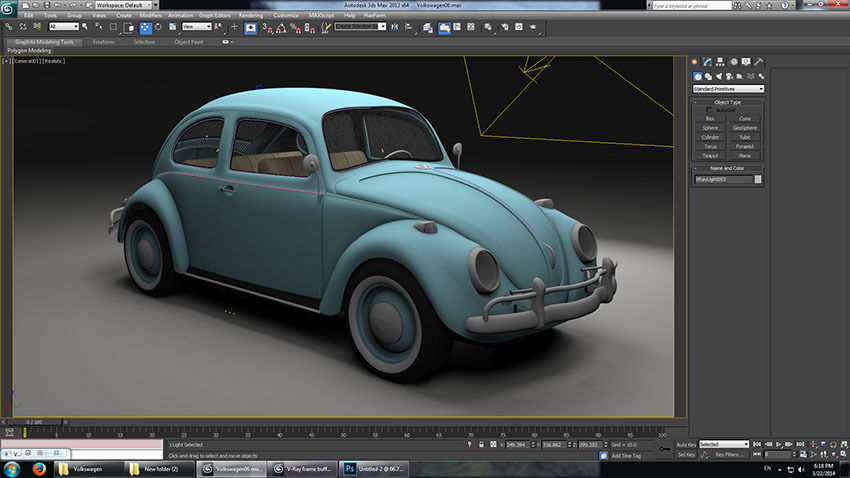Viewport: 850px width, 478px height.
Task: Open the Render Setup icon
Action: coord(505,27)
